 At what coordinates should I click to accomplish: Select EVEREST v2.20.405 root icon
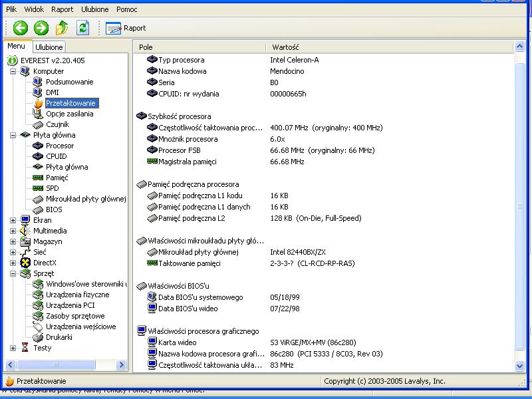pos(13,61)
